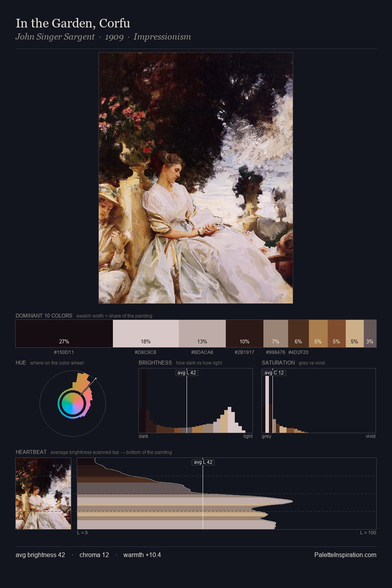
Task: Select the 18% pale pink swatch
Action: (x=146, y=334)
